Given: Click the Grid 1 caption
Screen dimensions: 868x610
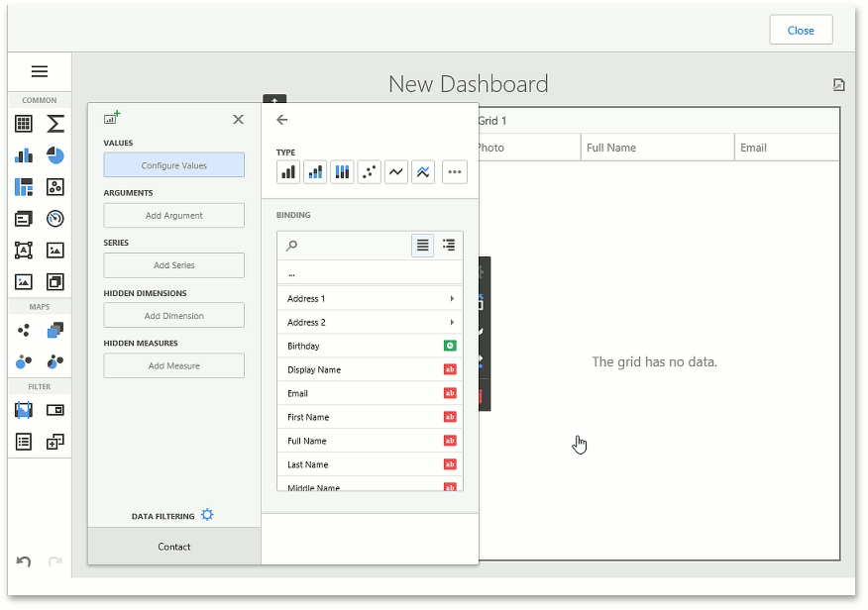Looking at the screenshot, I should pyautogui.click(x=492, y=121).
